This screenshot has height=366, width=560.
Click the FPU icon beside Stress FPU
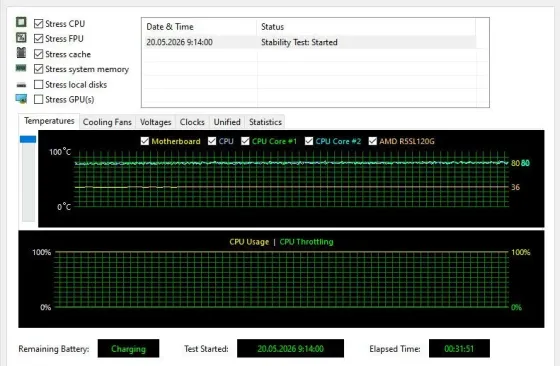click(x=21, y=37)
